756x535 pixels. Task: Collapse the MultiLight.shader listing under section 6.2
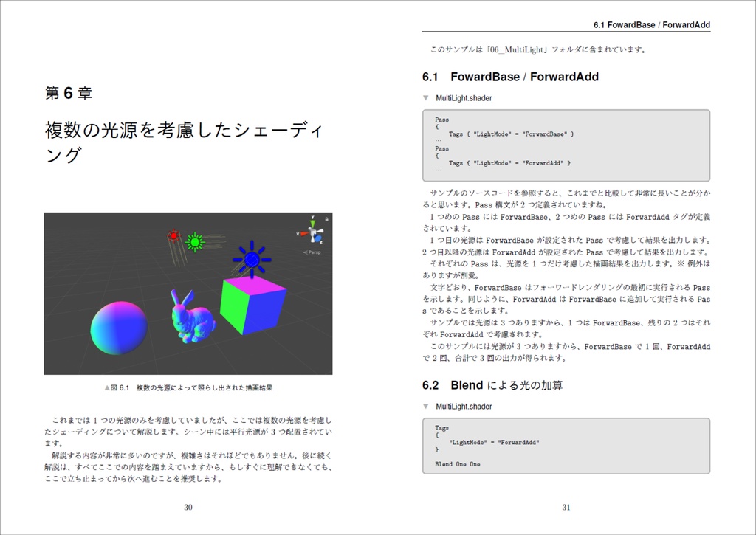tap(425, 406)
